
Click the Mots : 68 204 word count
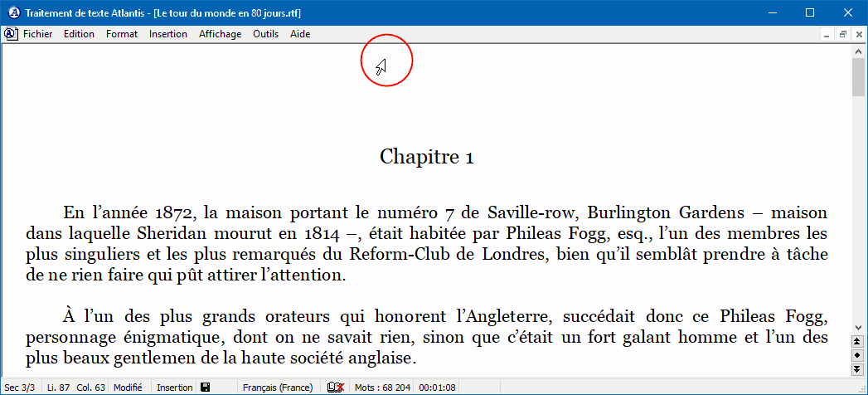point(381,388)
